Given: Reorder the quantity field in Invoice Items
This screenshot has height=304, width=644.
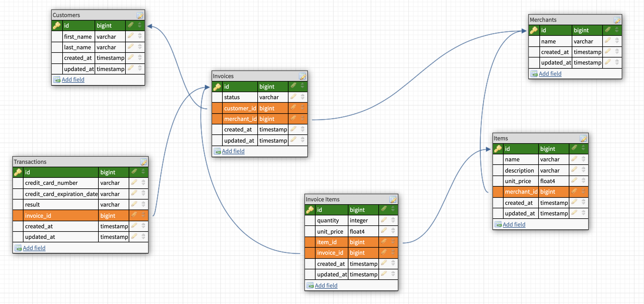Looking at the screenshot, I should click(393, 220).
